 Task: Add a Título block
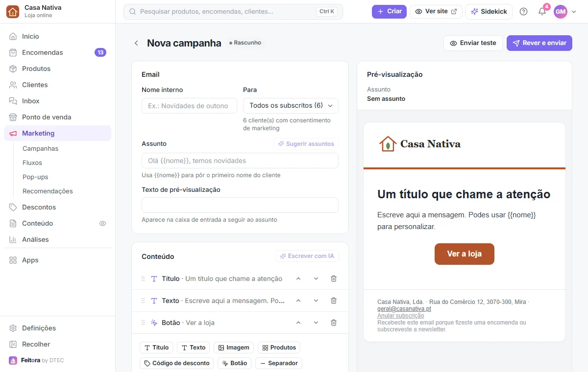156,348
